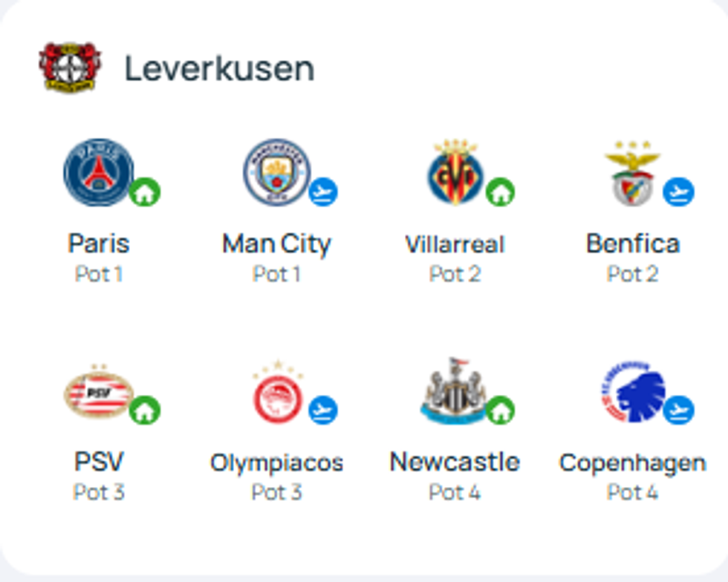Select the Benfica eagle crest

coord(632,172)
